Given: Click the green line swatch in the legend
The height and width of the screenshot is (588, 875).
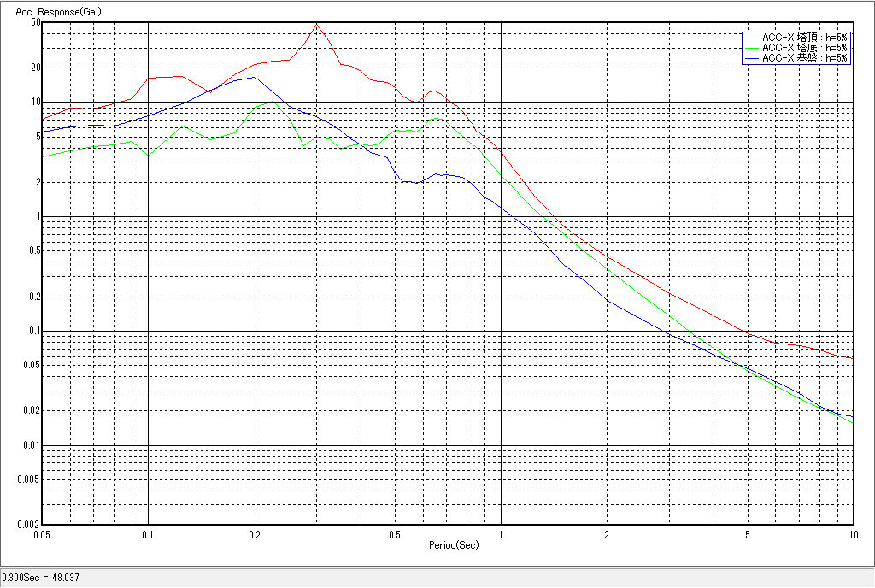Looking at the screenshot, I should click(x=751, y=48).
